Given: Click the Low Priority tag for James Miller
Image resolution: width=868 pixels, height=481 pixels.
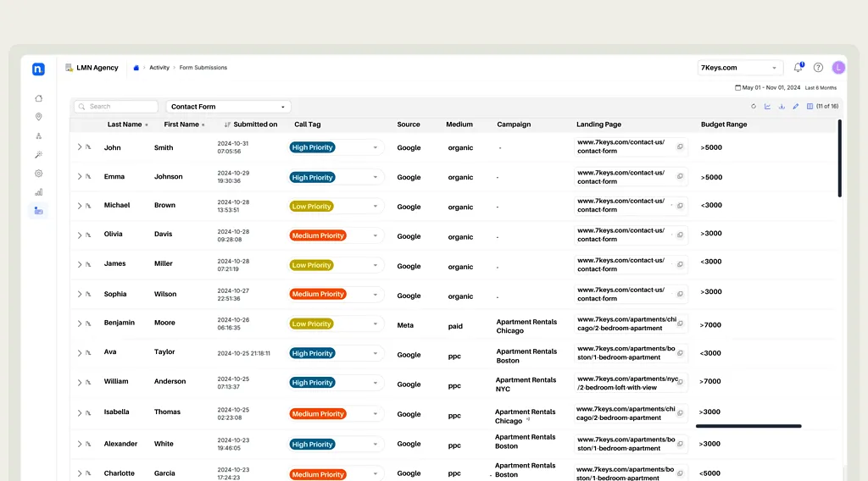Looking at the screenshot, I should click(311, 265).
